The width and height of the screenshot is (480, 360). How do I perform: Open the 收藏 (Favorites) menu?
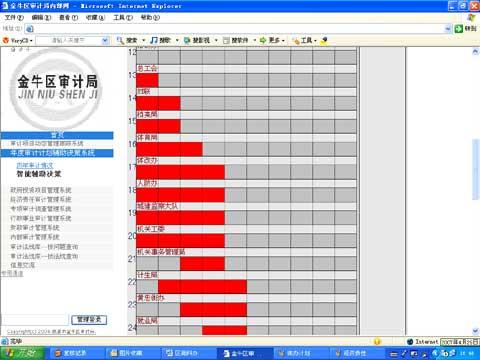tap(95, 17)
